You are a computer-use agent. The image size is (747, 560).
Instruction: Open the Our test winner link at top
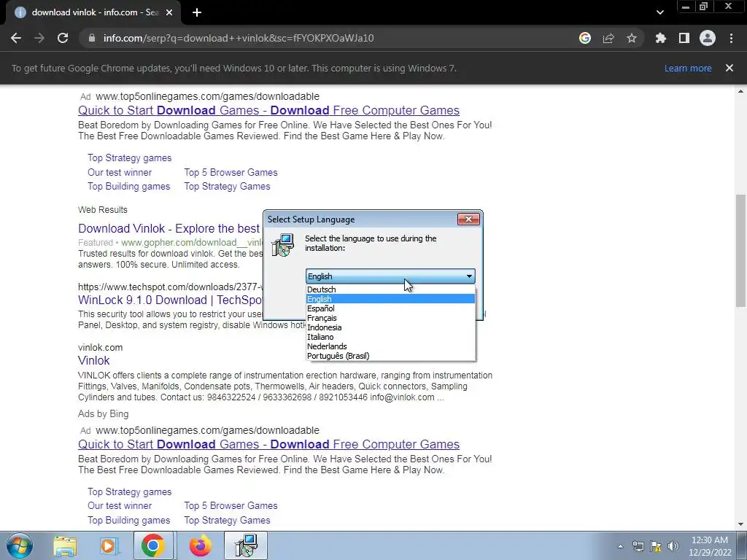120,172
